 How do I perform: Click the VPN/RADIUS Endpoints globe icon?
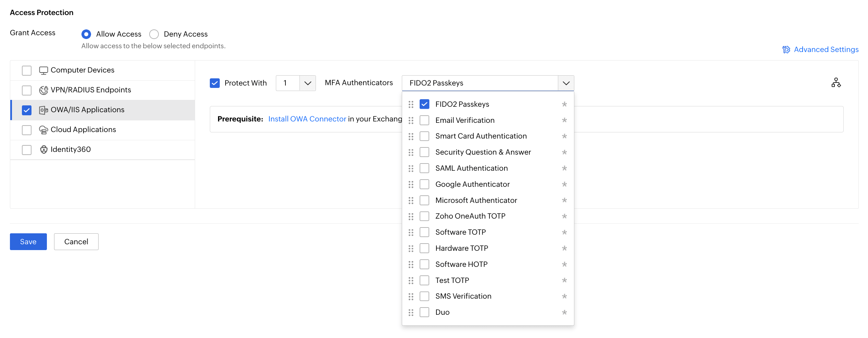[43, 90]
